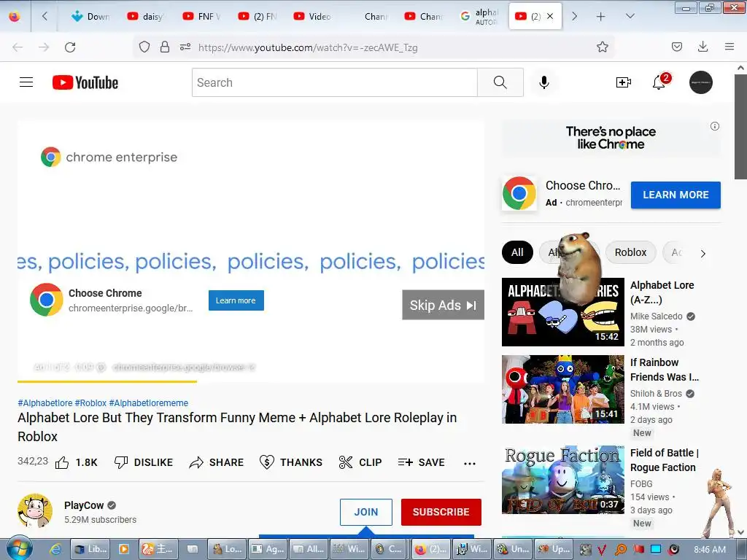This screenshot has width=747, height=560.
Task: Open the PlayCow channel name
Action: tap(84, 505)
